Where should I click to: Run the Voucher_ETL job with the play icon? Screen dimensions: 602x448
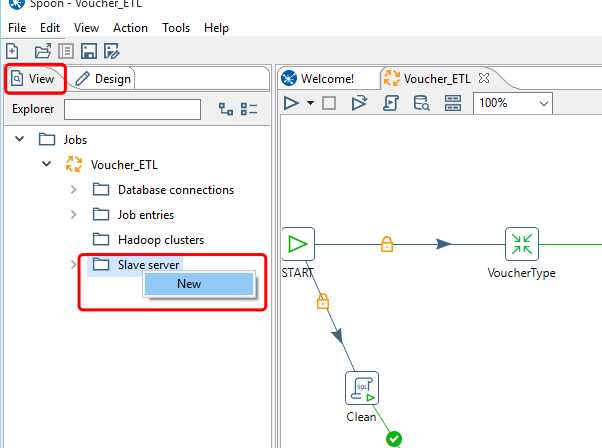coord(291,103)
